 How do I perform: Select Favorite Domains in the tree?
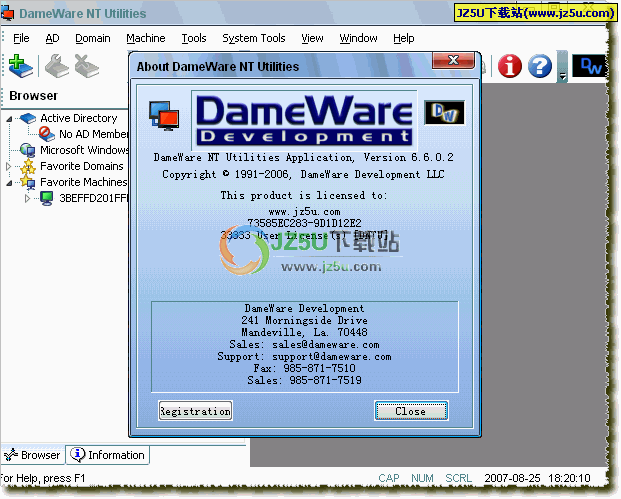tap(82, 166)
